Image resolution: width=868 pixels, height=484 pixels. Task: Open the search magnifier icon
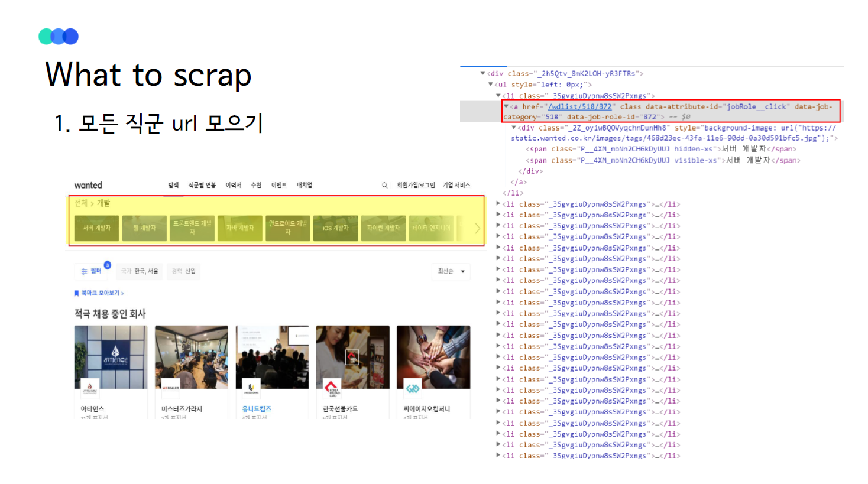pos(384,185)
